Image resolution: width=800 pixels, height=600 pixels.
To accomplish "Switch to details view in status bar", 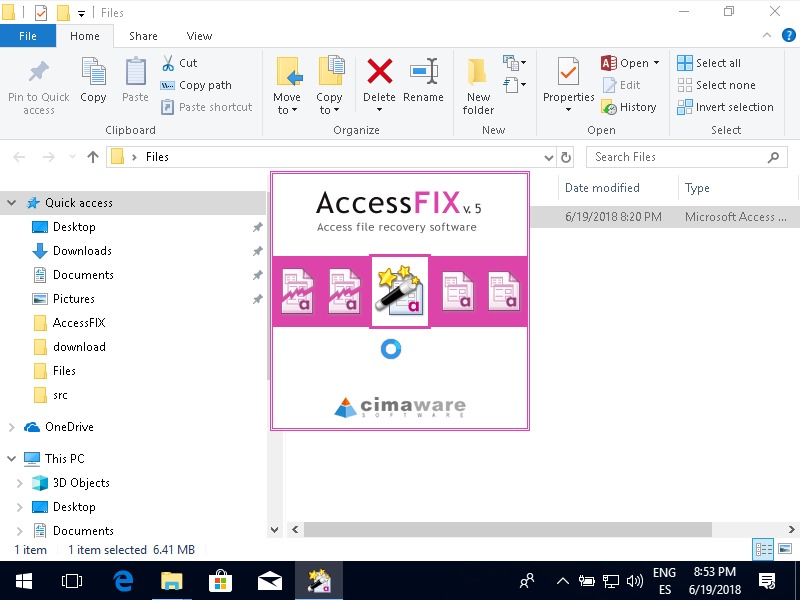I will coord(763,549).
